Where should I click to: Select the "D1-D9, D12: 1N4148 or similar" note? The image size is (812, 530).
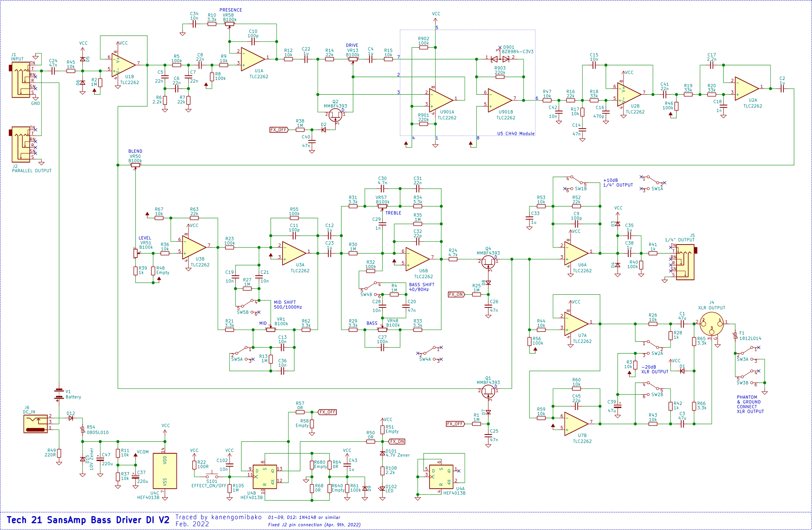[304, 517]
